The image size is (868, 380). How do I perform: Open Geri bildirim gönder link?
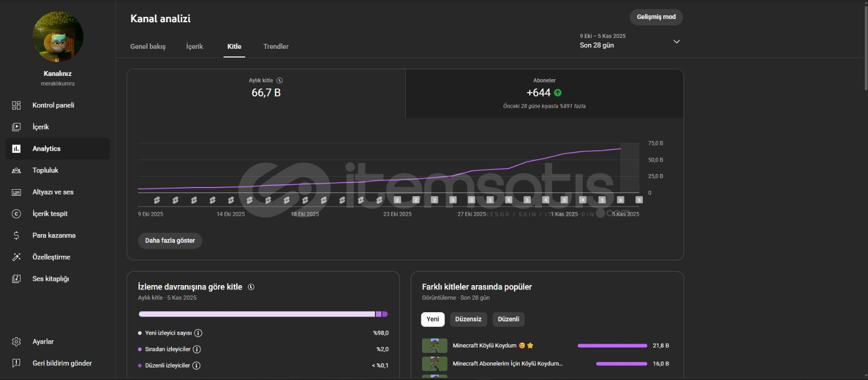[62, 363]
